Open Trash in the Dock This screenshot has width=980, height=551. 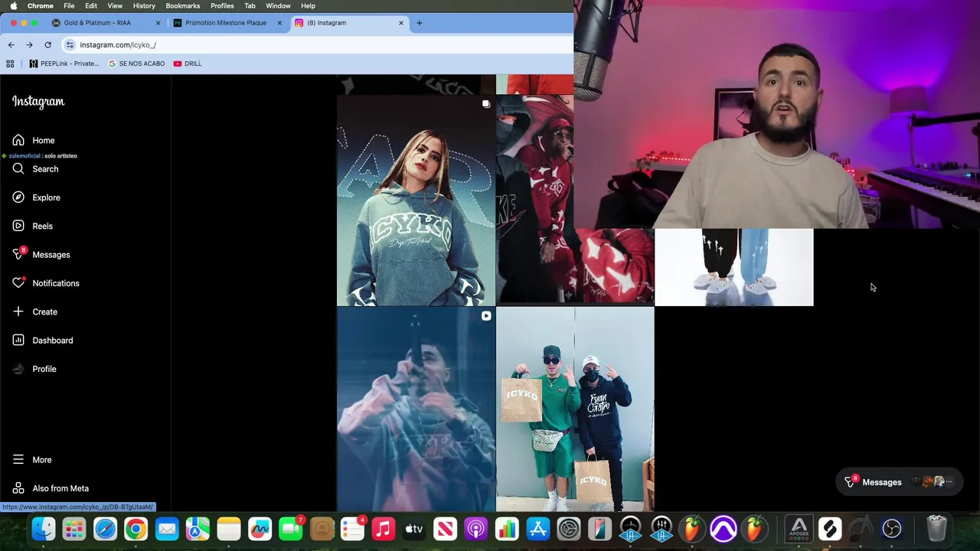click(936, 529)
